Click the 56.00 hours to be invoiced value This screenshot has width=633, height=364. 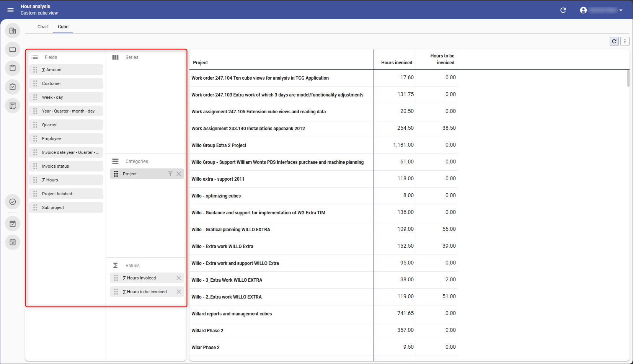click(x=449, y=229)
